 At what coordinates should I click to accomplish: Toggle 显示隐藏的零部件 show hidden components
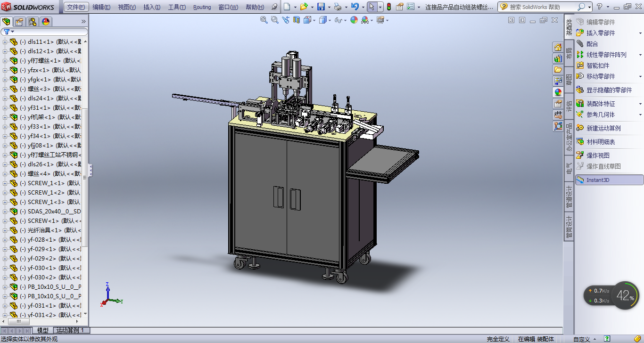(x=609, y=90)
